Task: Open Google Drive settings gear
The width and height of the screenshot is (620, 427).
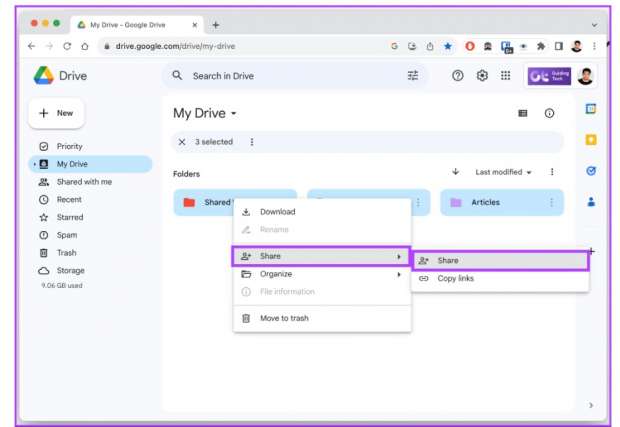Action: tap(482, 76)
